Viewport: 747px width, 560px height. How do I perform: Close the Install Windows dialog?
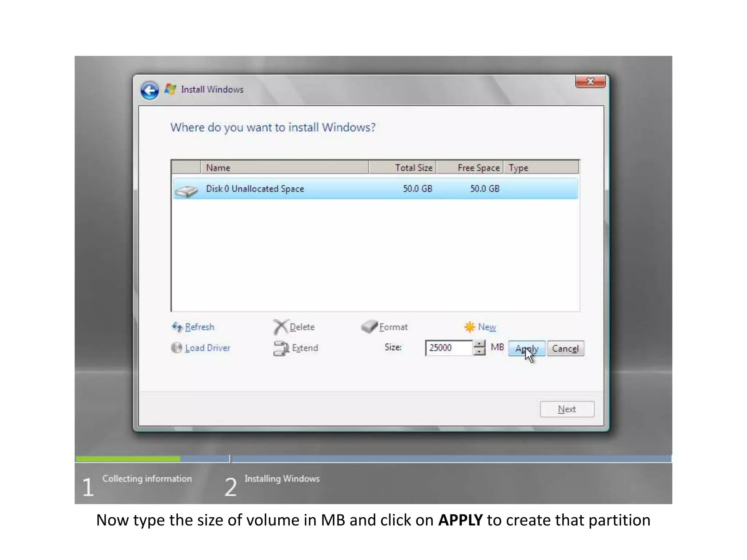point(590,81)
